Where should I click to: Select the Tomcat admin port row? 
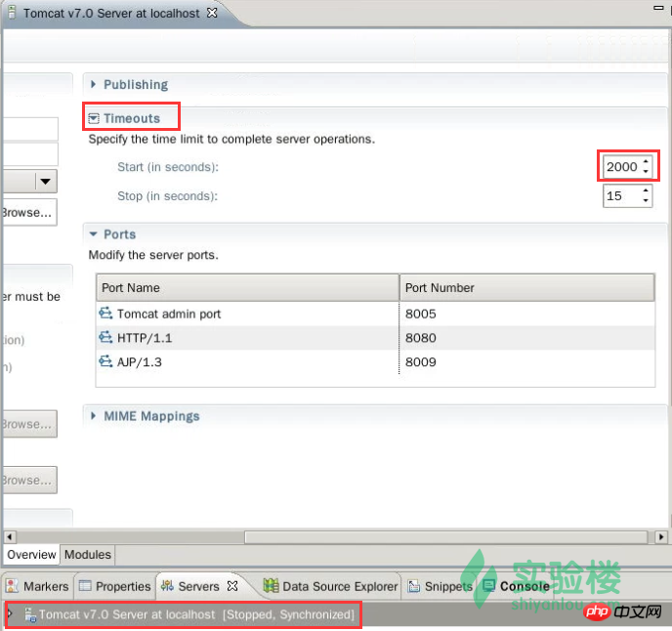(x=375, y=314)
